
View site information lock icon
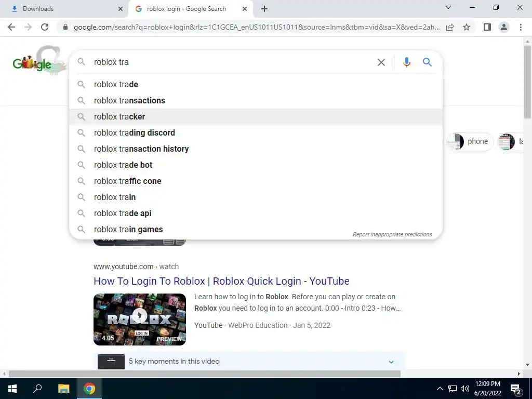65,27
